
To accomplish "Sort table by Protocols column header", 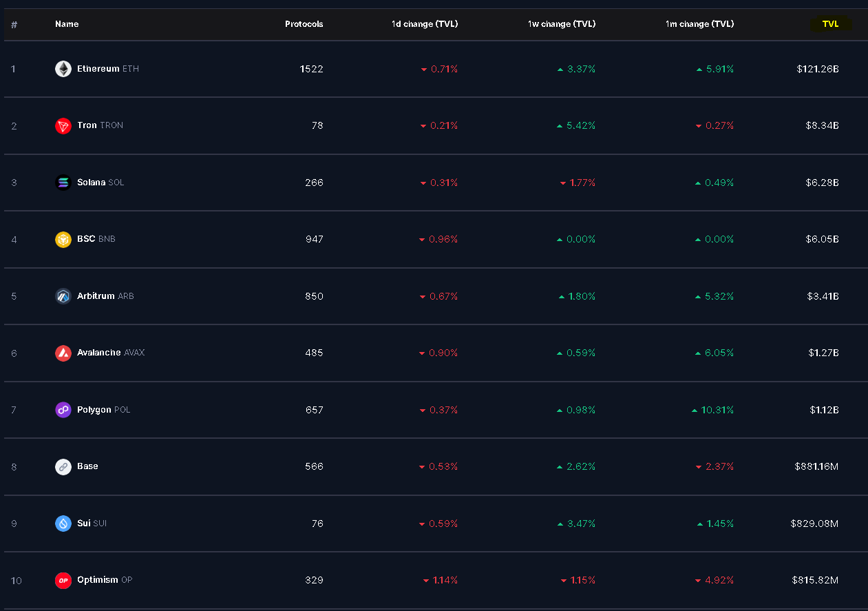I will point(304,24).
